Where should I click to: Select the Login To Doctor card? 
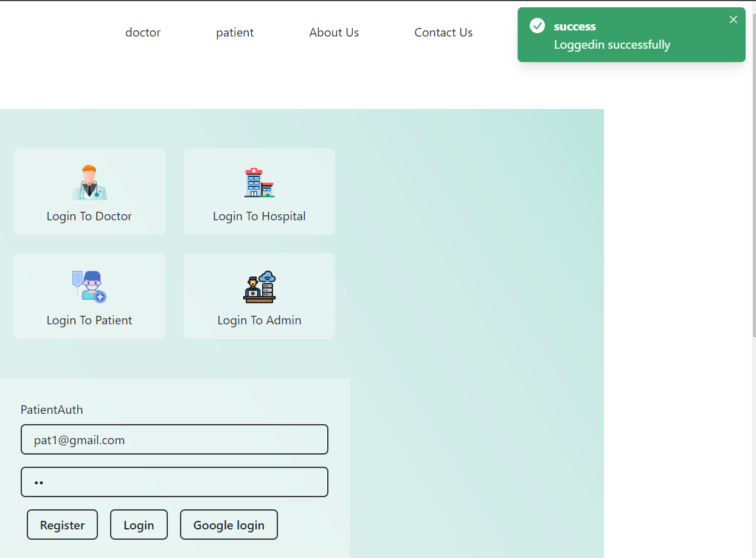coord(89,192)
